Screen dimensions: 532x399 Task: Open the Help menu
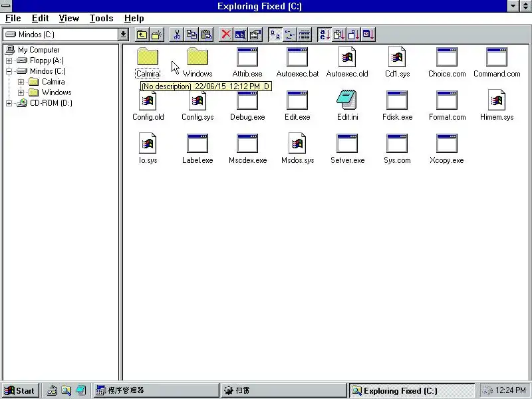(134, 19)
